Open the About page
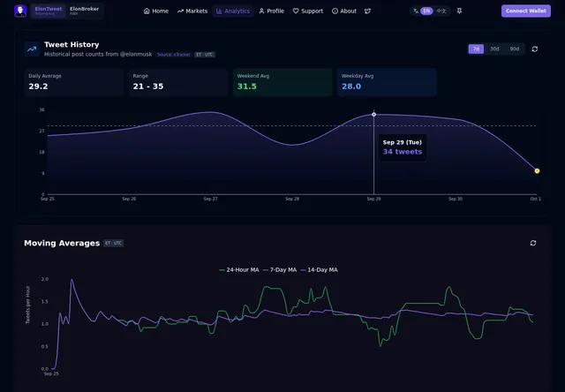Viewport: 565px width, 392px height. (344, 11)
